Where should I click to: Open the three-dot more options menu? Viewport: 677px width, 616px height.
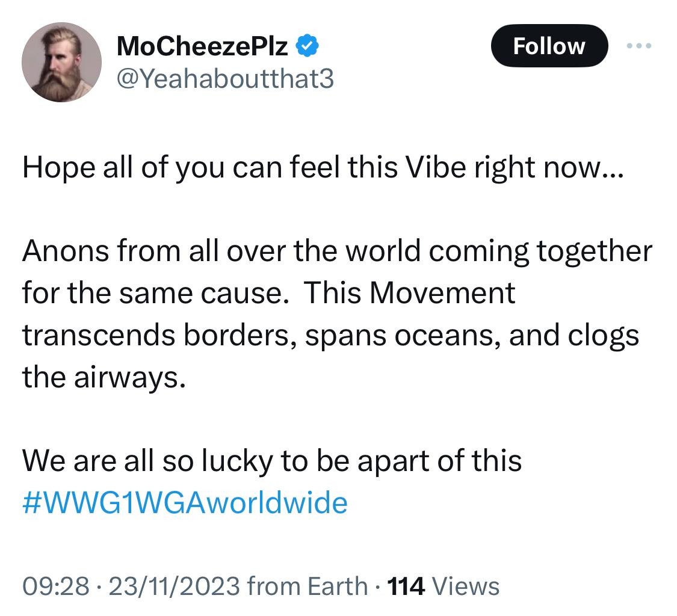click(639, 46)
